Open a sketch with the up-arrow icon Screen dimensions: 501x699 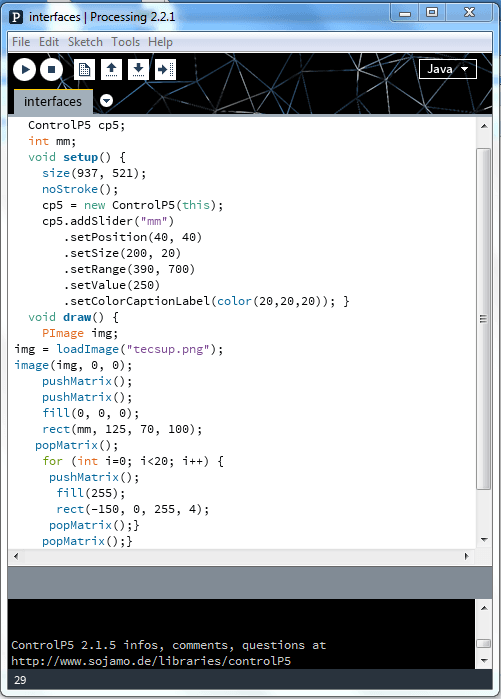coord(111,70)
